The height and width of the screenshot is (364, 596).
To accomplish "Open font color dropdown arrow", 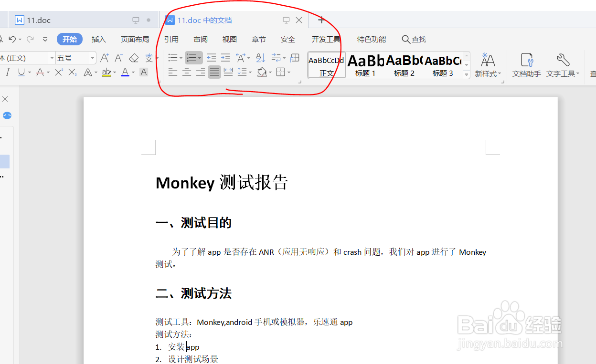I will (133, 73).
